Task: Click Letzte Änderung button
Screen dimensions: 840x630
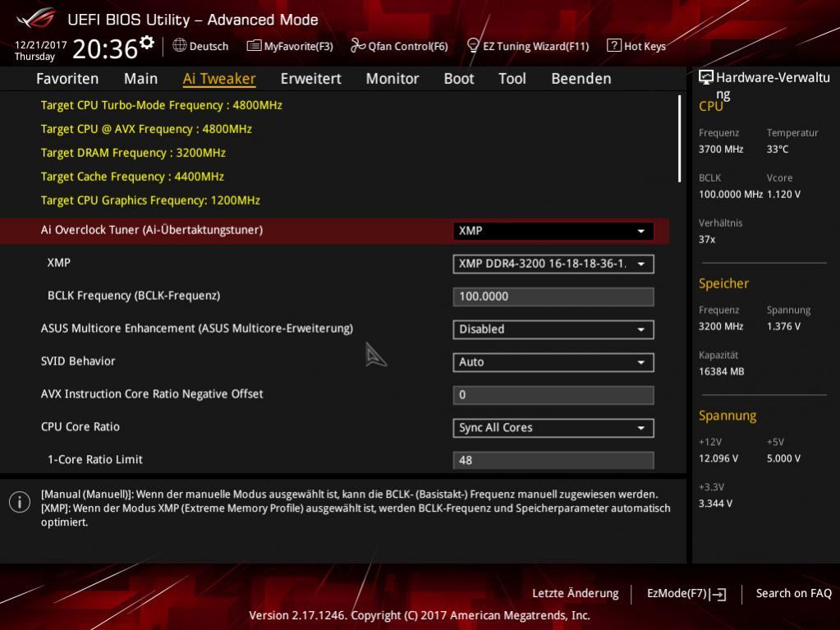Action: (x=576, y=594)
